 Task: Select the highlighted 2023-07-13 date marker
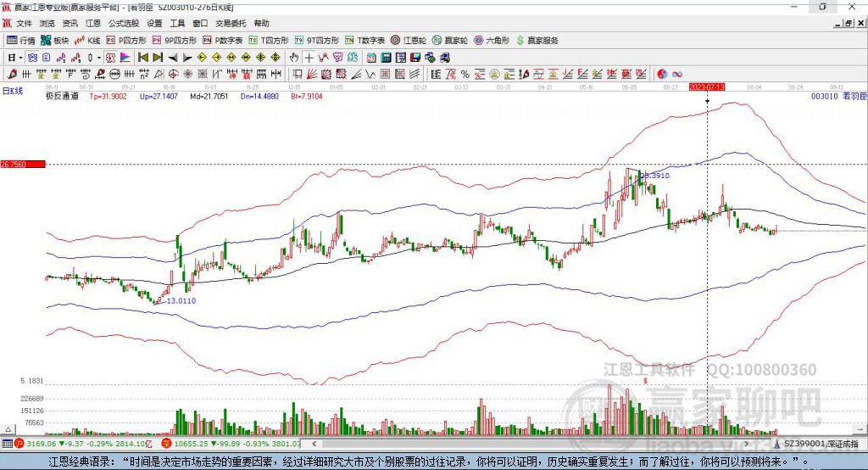(x=707, y=87)
